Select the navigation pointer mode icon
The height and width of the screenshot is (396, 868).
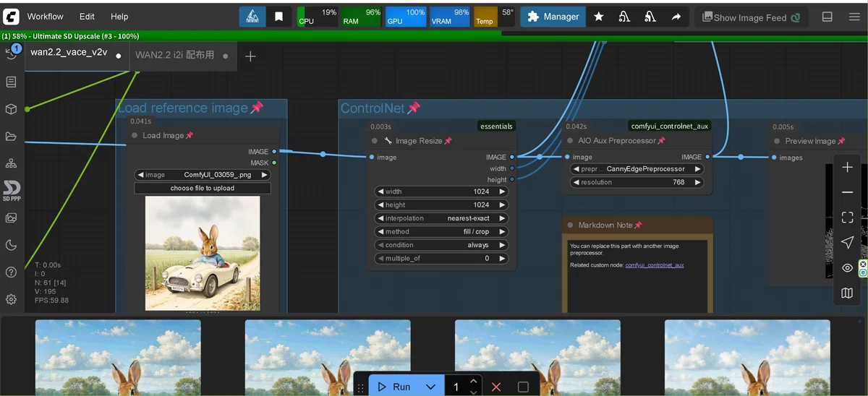coord(847,242)
